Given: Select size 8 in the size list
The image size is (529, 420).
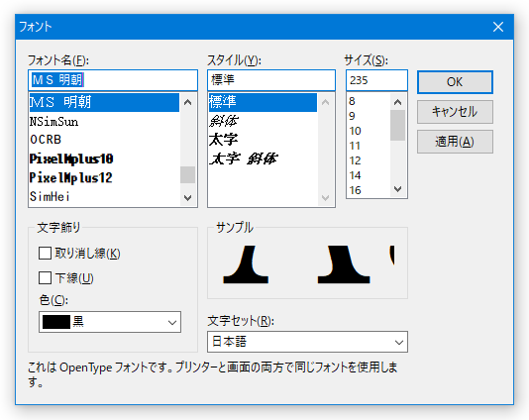Looking at the screenshot, I should pyautogui.click(x=369, y=101).
